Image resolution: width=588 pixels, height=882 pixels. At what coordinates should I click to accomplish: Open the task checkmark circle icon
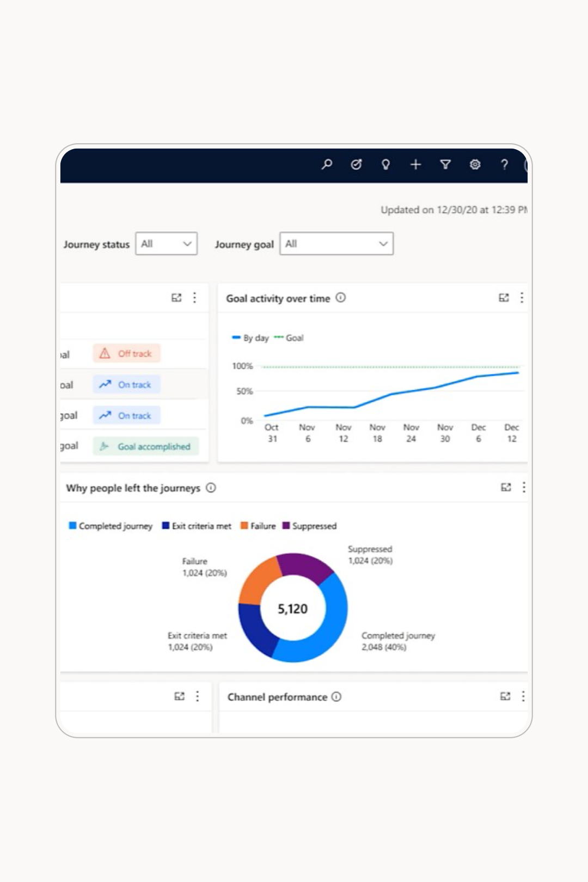point(356,164)
